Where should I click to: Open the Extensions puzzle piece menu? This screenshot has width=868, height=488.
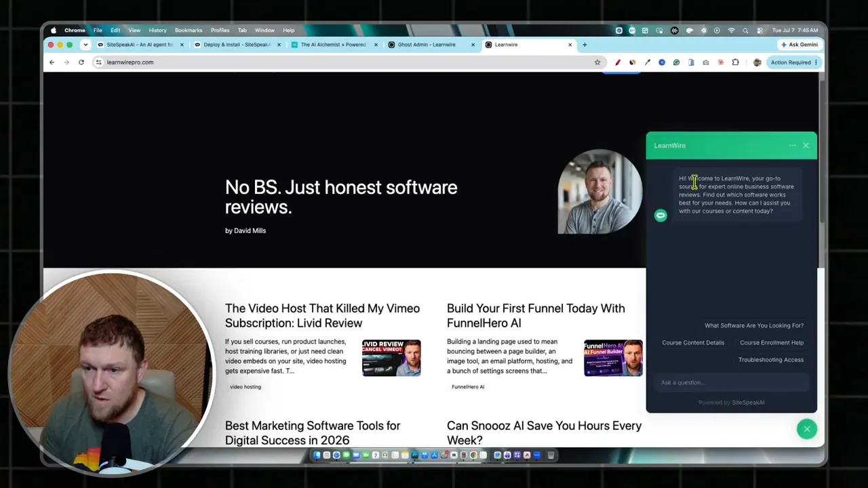click(736, 62)
